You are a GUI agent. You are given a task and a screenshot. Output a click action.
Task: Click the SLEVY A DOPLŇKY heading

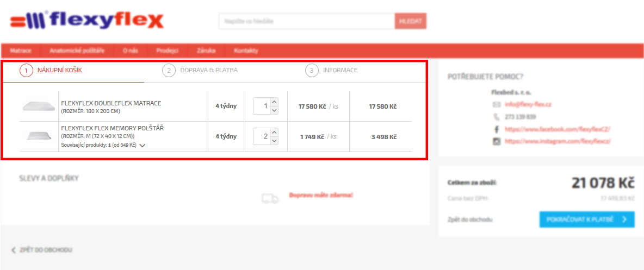[x=49, y=178]
